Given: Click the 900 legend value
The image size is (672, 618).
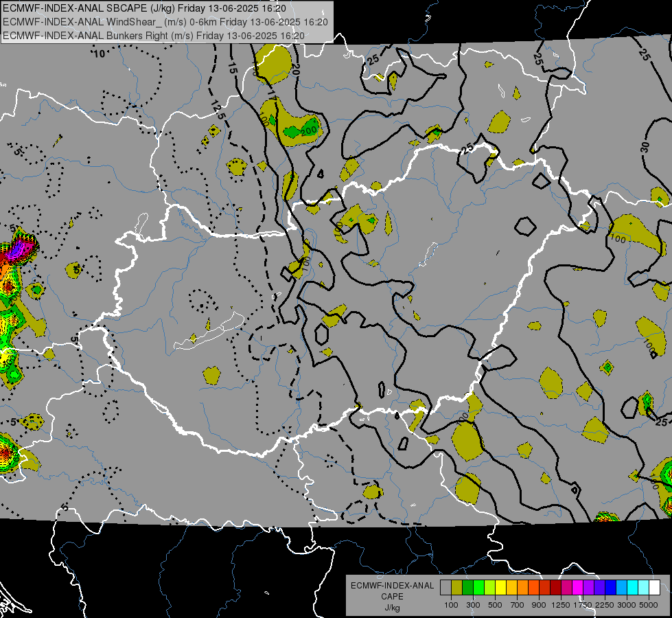Looking at the screenshot, I should [539, 605].
